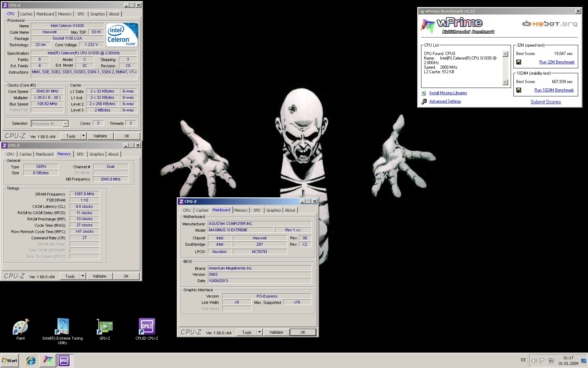Open the Graphics tab in the Mainboard CPU-Z window
The height and width of the screenshot is (368, 588).
point(273,210)
